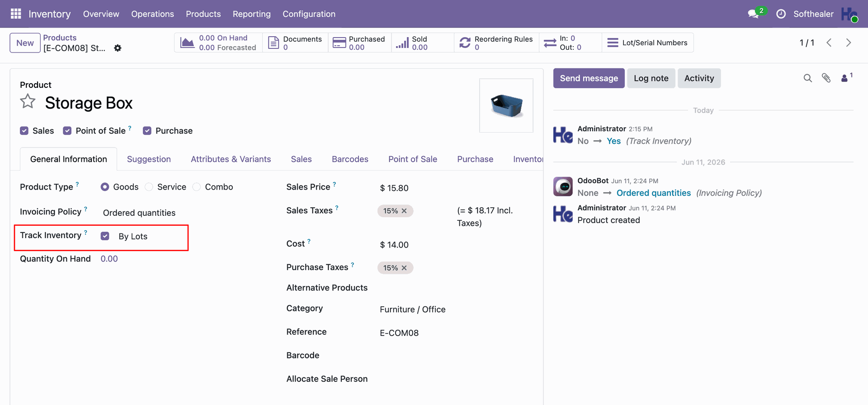Open Purchased stat button
Viewport: 868px width, 405px height.
coord(359,43)
